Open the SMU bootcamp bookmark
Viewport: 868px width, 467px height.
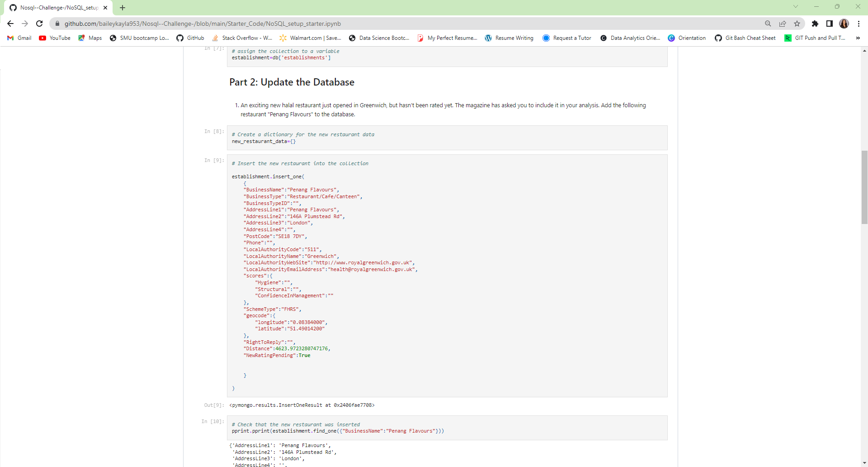click(x=139, y=38)
